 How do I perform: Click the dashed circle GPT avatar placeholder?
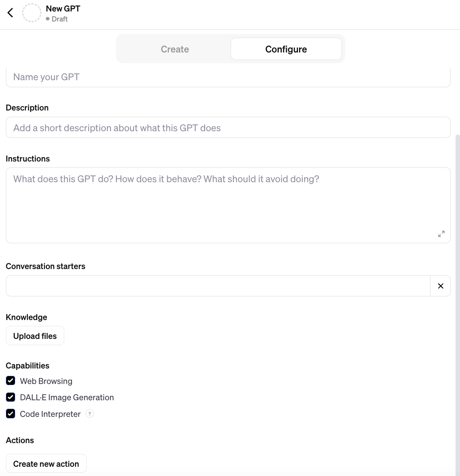click(x=32, y=13)
